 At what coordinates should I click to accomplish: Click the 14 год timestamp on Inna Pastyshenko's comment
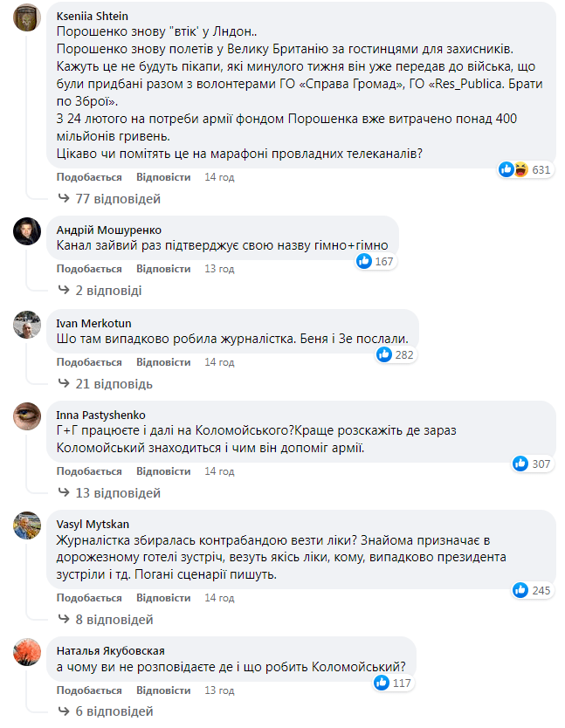219,471
